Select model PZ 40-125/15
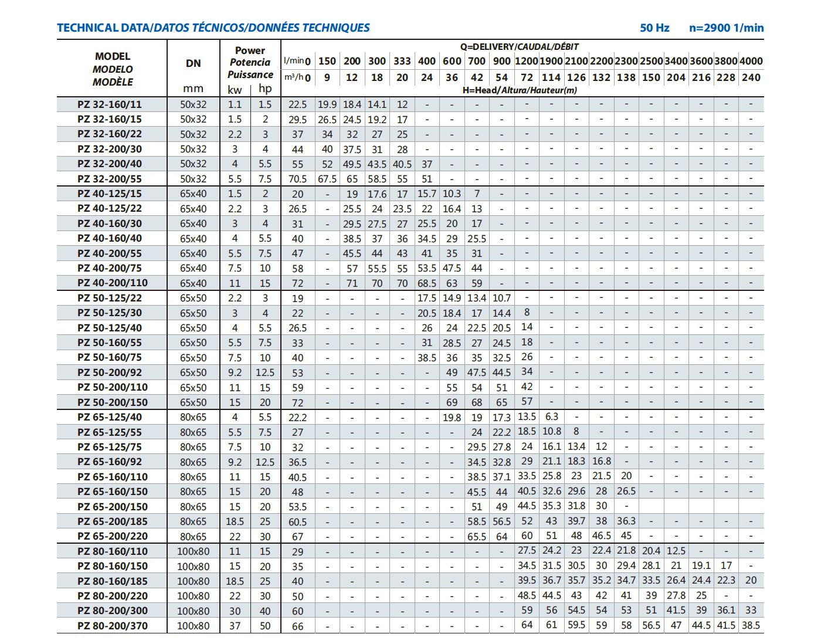Screen dimensions: 821x644 [x=110, y=194]
